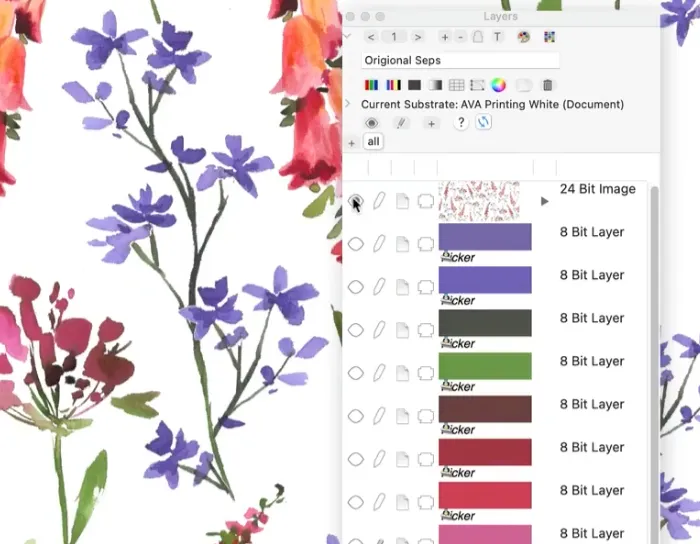The image size is (700, 544).
Task: Toggle eye of the muted purple layer
Action: tap(356, 244)
